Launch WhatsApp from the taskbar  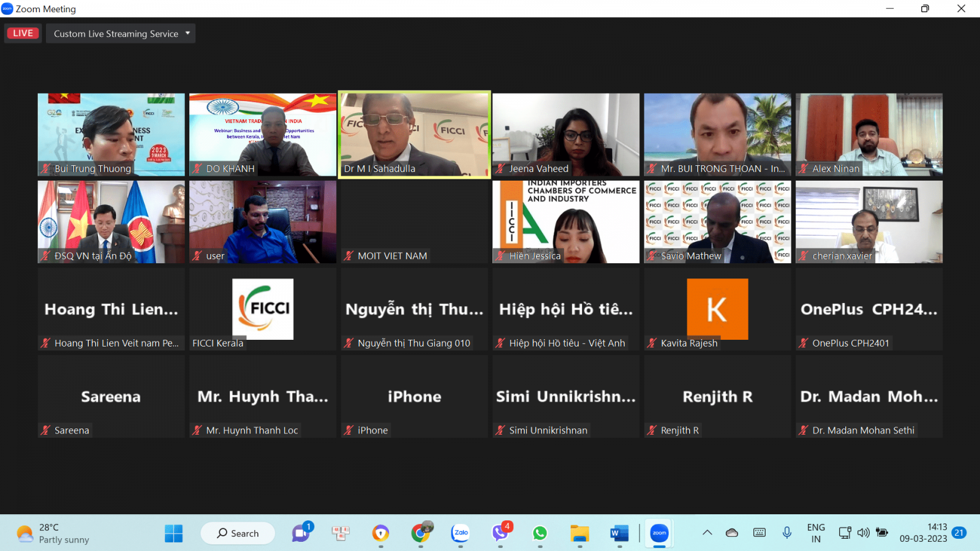click(x=540, y=533)
